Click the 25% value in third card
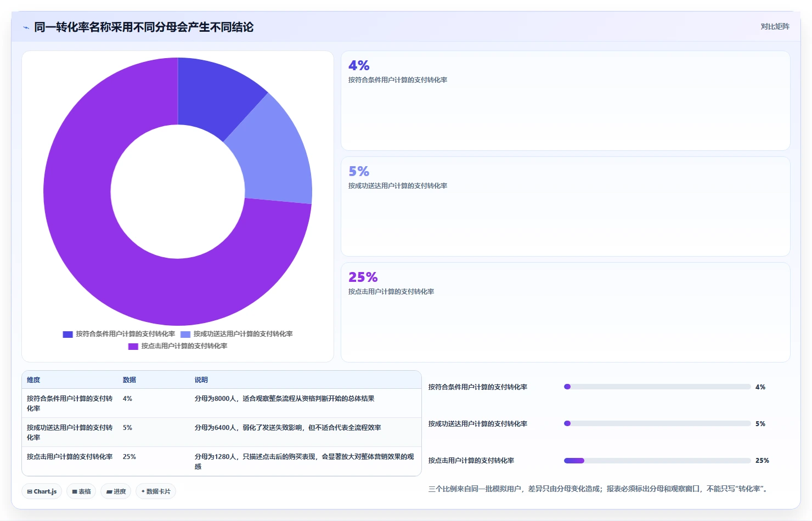Viewport: 812px width, 521px height. (363, 277)
